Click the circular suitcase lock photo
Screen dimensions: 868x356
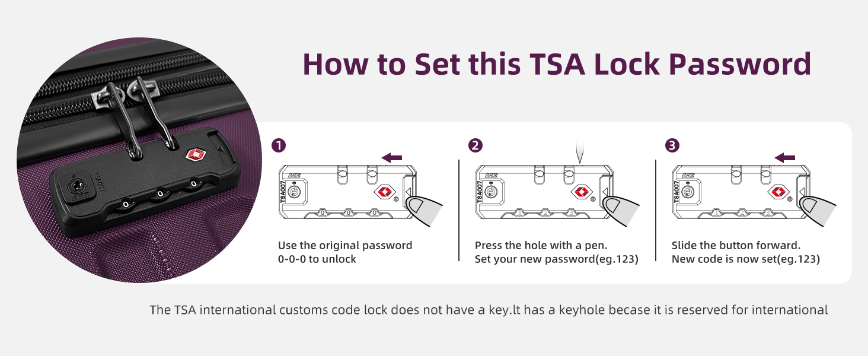[139, 160]
